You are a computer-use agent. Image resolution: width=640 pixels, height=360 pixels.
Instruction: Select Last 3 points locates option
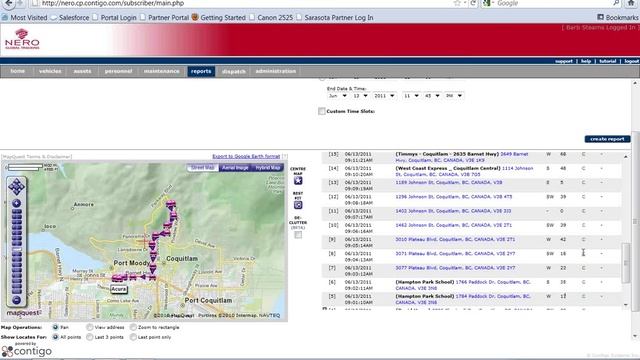89,337
